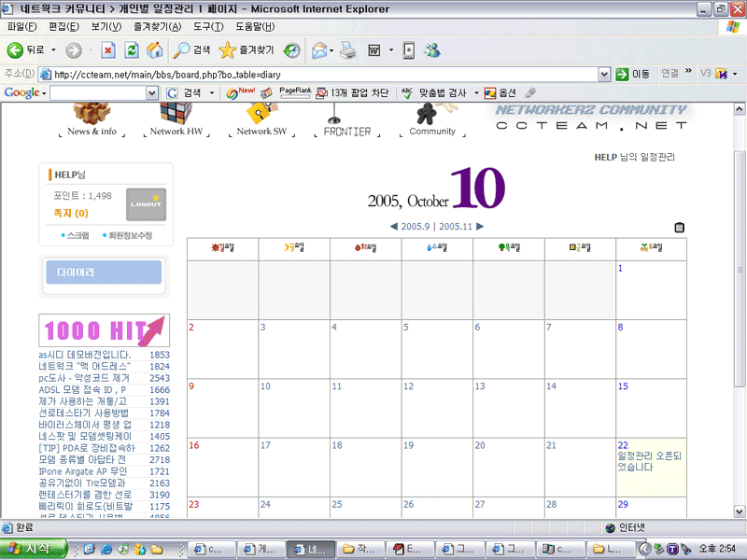Click the page vertical scrollbar down arrow
This screenshot has width=747, height=560.
pos(740,511)
